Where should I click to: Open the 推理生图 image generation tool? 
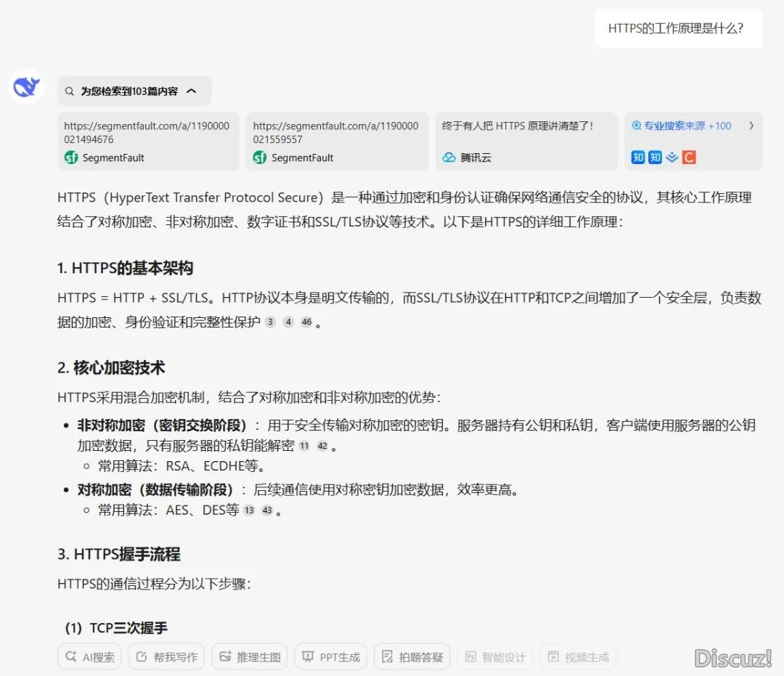[x=250, y=656]
